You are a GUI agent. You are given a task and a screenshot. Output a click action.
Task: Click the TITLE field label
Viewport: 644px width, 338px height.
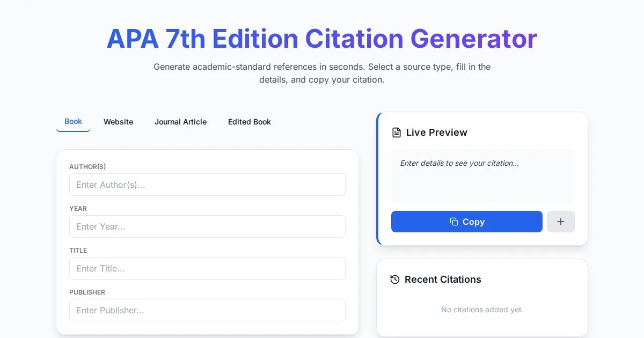78,251
